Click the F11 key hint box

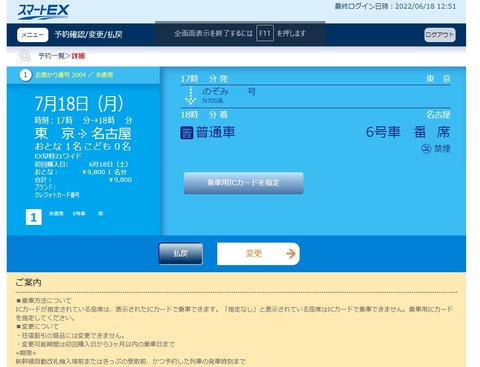tap(265, 33)
